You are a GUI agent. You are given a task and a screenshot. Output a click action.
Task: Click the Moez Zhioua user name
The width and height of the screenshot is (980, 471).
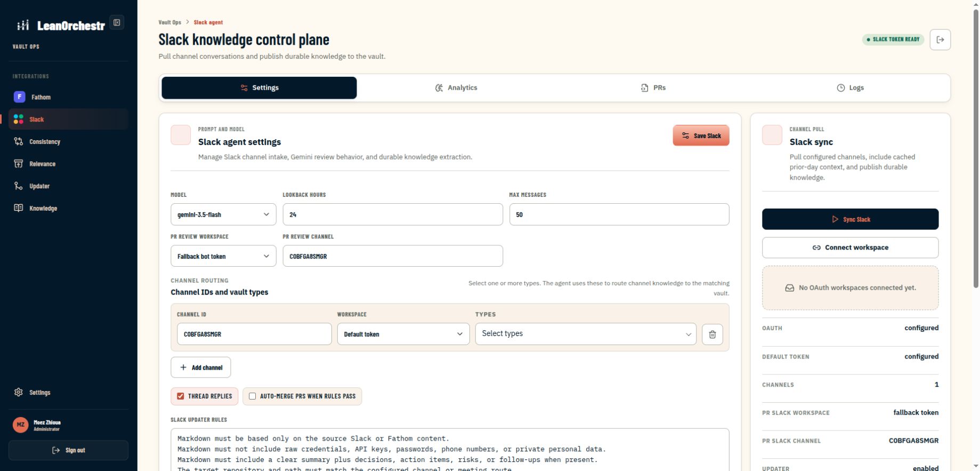47,422
